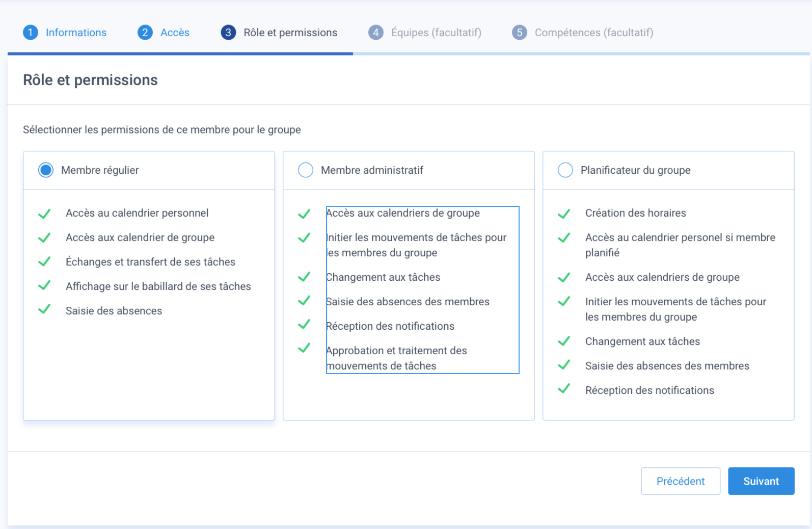Click 'Accès au calendrier personel si membre planifié'
812x529 pixels.
[680, 245]
